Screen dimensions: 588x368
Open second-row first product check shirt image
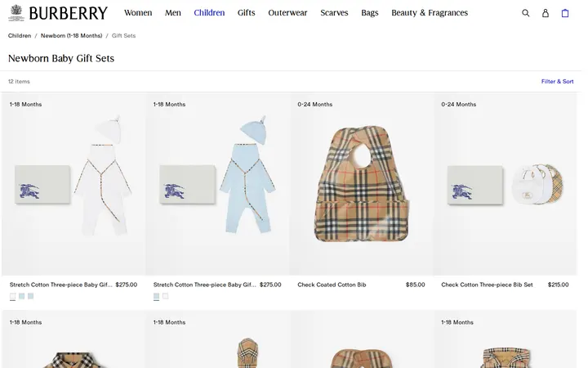pos(73,340)
